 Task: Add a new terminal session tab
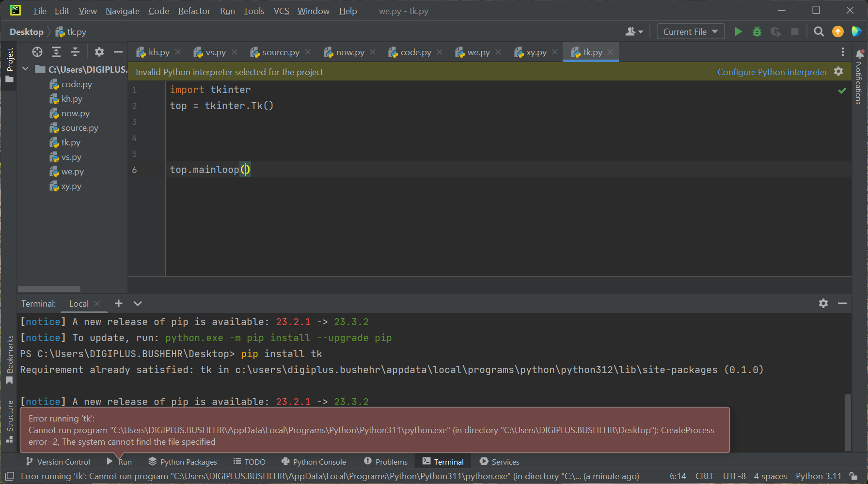[x=119, y=304]
